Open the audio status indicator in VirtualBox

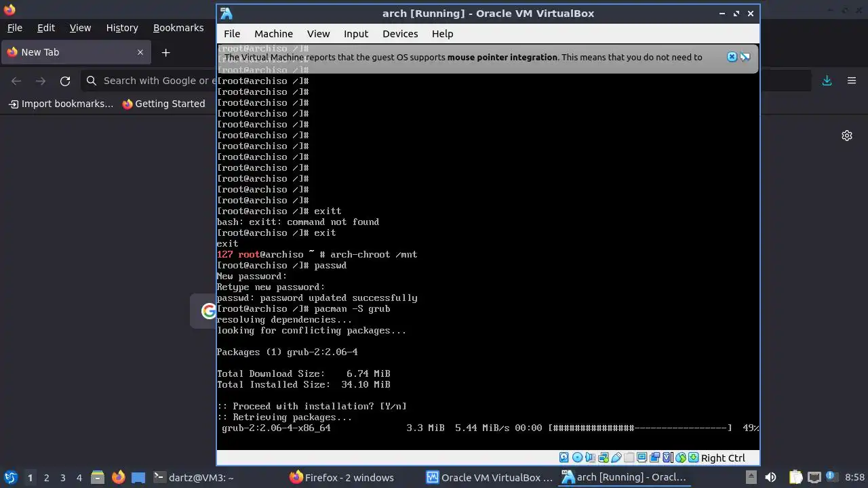pos(591,457)
